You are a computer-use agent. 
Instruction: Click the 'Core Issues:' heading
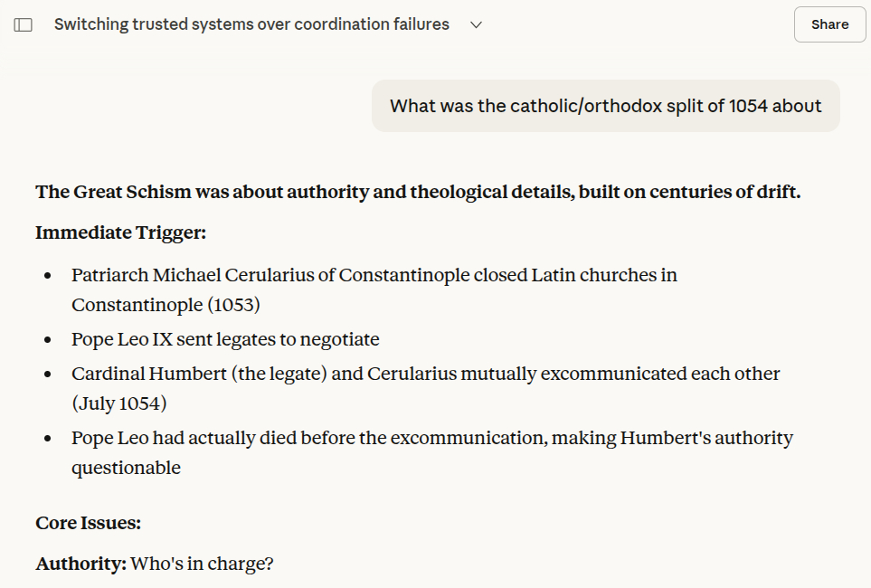pyautogui.click(x=88, y=523)
